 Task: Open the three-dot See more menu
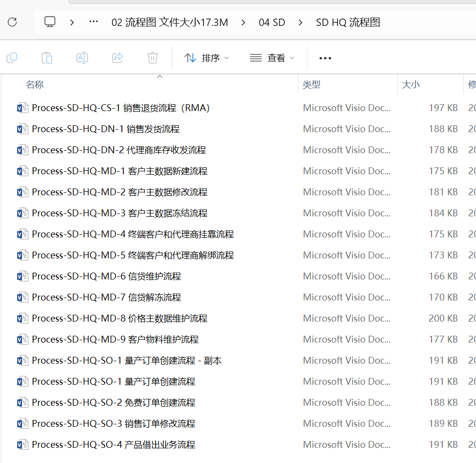325,58
